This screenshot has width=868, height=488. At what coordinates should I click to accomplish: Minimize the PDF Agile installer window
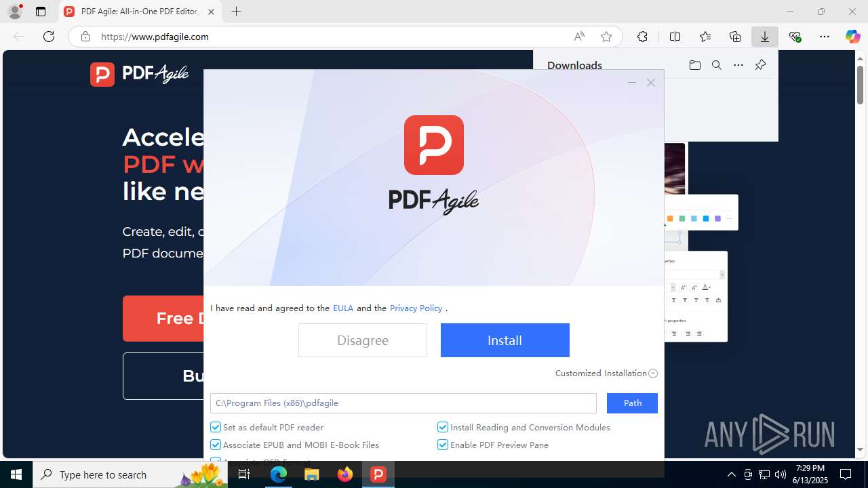tap(632, 83)
